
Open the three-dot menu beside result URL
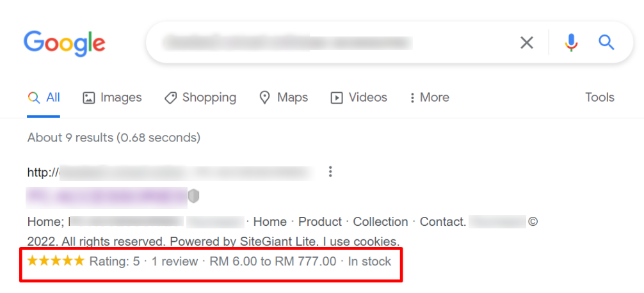coord(330,171)
